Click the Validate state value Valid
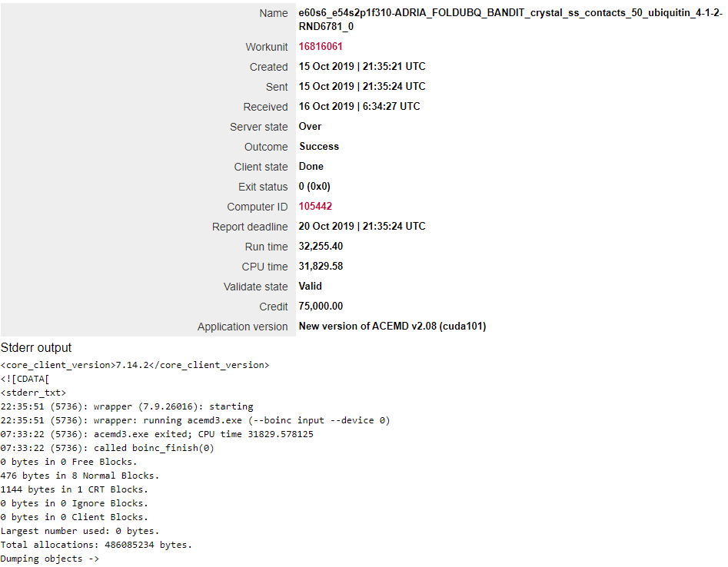The image size is (728, 567). (x=310, y=286)
